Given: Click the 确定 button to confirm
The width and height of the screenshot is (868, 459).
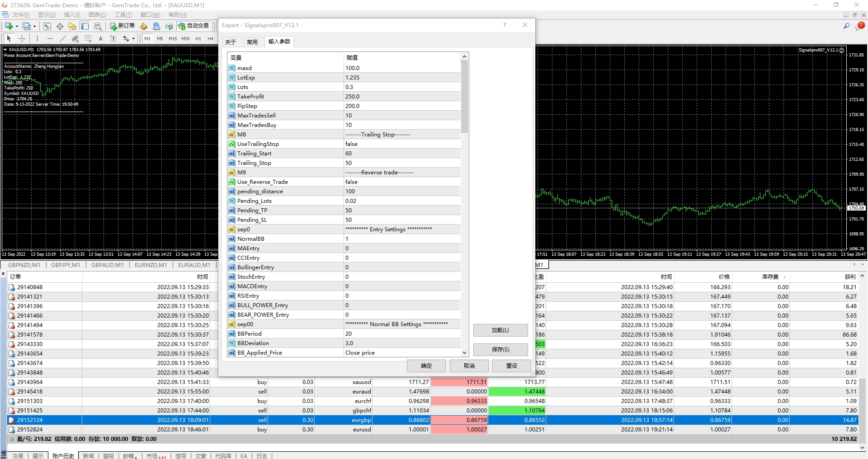Looking at the screenshot, I should point(426,366).
